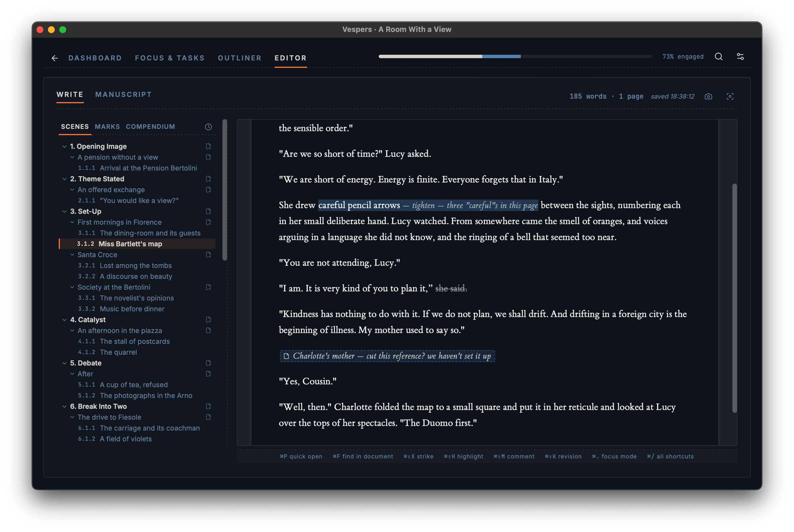Click the comment shortcut hint
Screen dimensions: 794x532
[x=514, y=456]
